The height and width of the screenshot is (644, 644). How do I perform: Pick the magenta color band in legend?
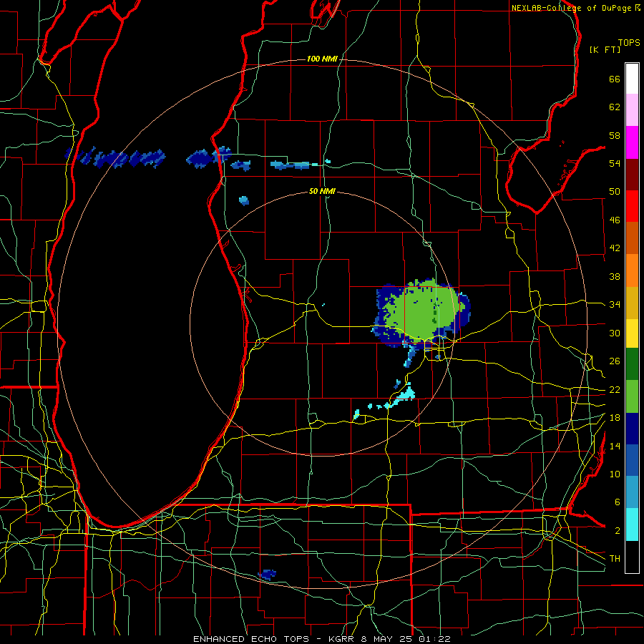coord(632,142)
